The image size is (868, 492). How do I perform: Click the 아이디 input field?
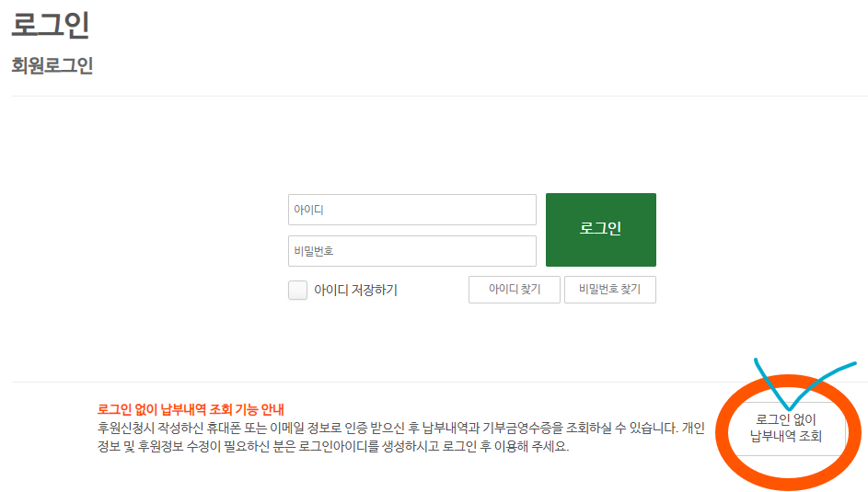point(411,210)
